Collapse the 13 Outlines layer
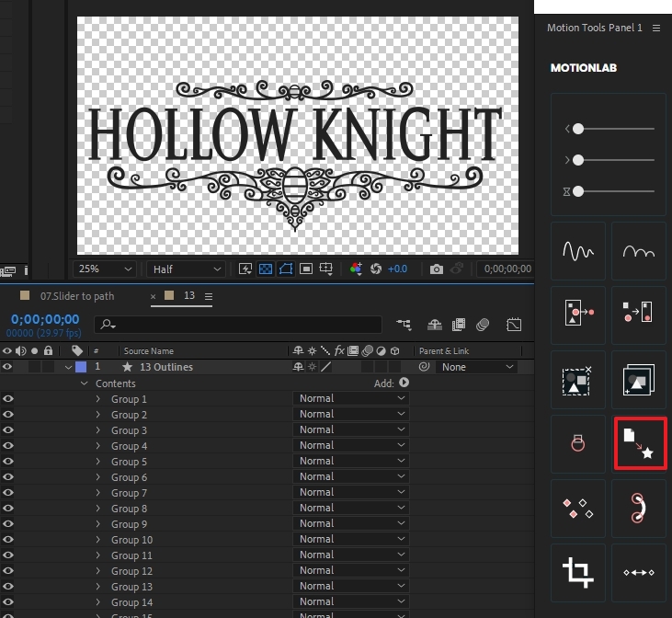This screenshot has width=672, height=618. point(68,367)
